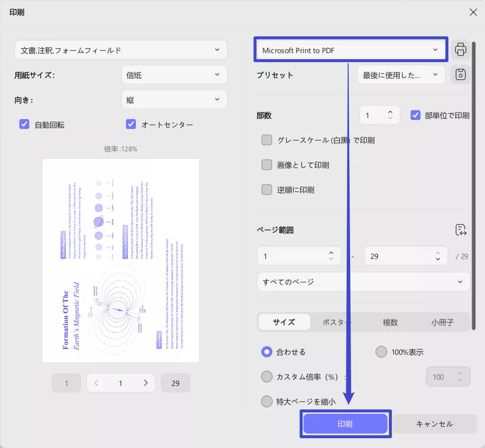Enable グレースケール (白黒) で印刷
Screen dimensions: 485x448
(x=266, y=140)
